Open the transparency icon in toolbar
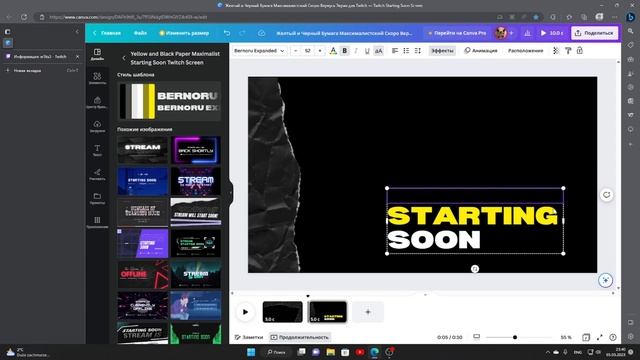640x360 pixels. click(x=556, y=51)
